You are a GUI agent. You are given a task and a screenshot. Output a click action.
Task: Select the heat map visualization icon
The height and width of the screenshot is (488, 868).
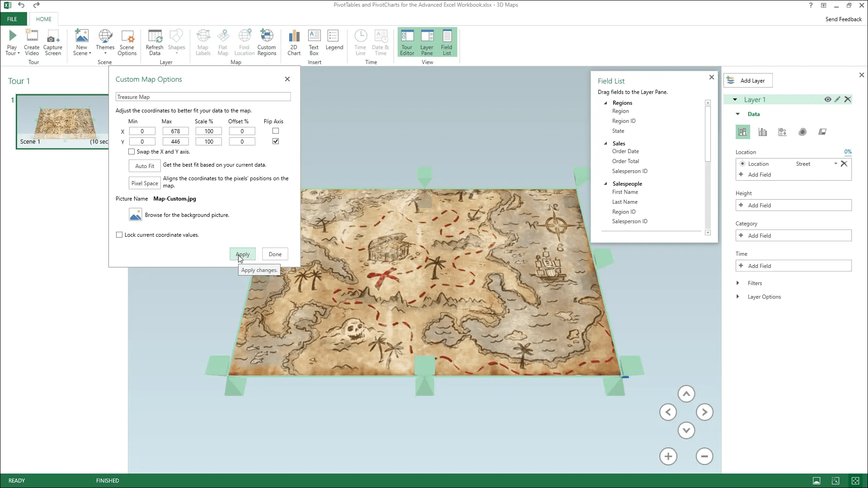pyautogui.click(x=802, y=132)
